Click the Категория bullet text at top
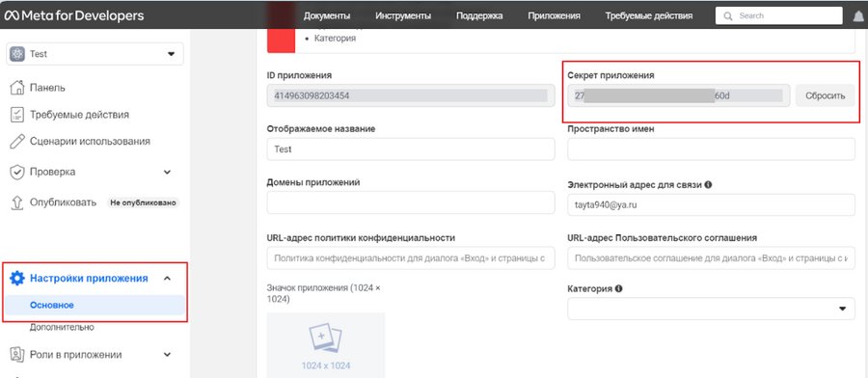868x378 pixels. tap(335, 39)
